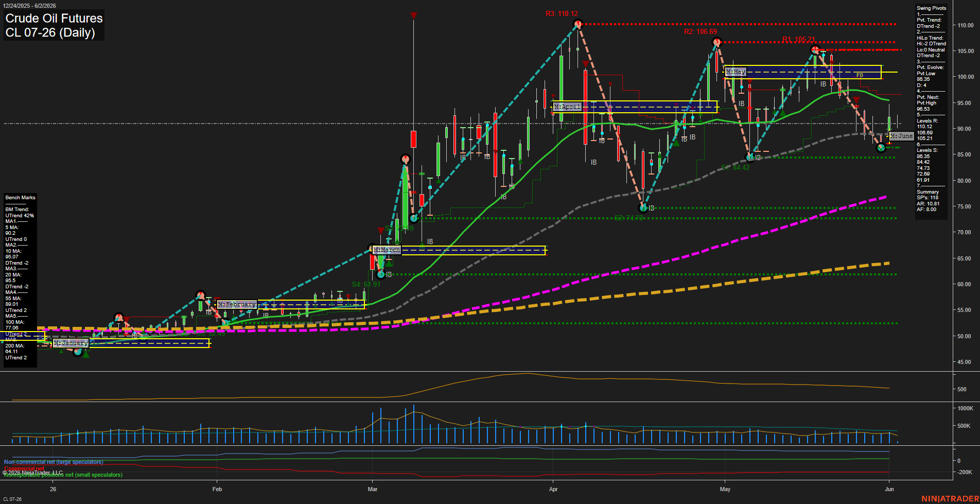The width and height of the screenshot is (980, 504).
Task: Select 'Levels R:' in Swing Pivots panel
Action: point(927,121)
